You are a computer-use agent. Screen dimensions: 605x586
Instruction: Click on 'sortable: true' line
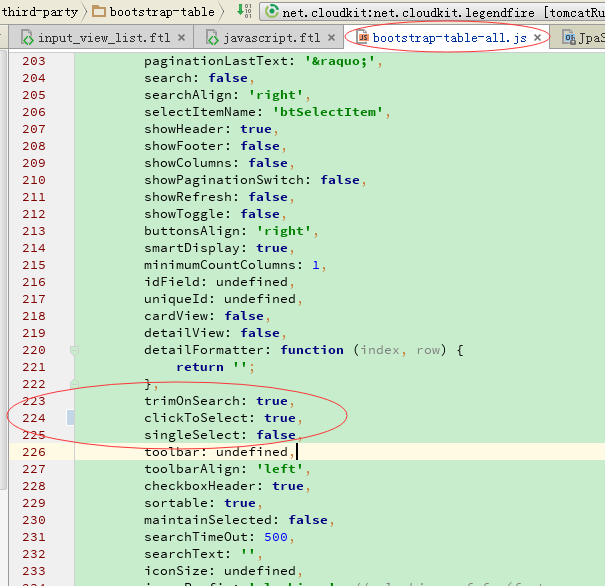[203, 503]
